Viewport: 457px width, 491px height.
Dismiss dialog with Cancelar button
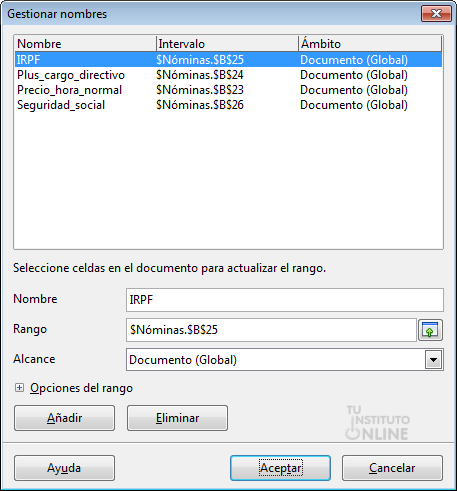pos(392,468)
